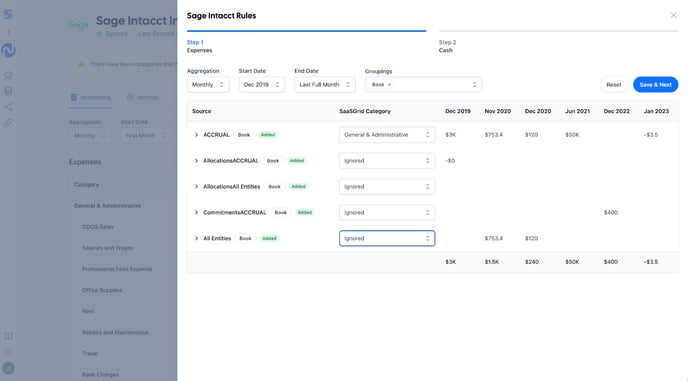
Task: Open the Start Date Dec 2019 dropdown
Action: click(262, 85)
